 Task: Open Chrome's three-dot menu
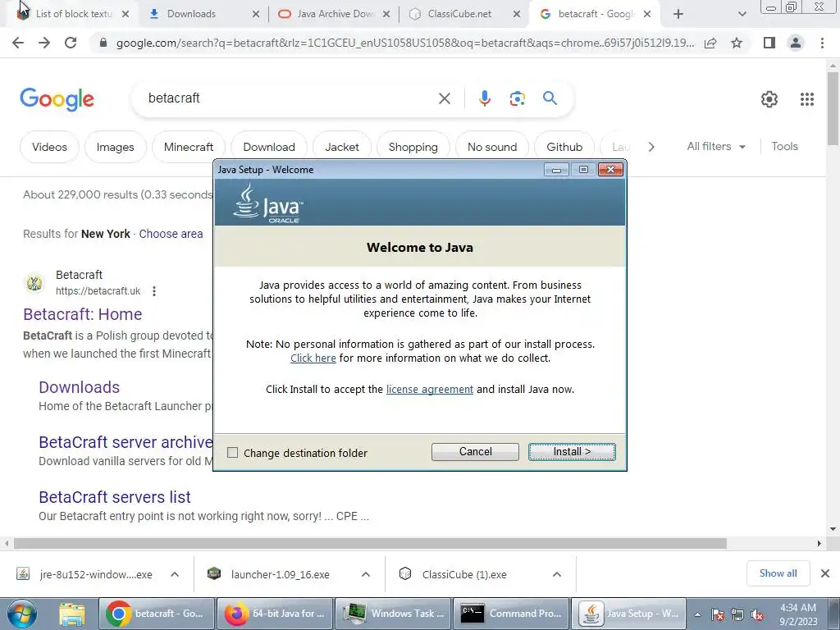click(822, 43)
